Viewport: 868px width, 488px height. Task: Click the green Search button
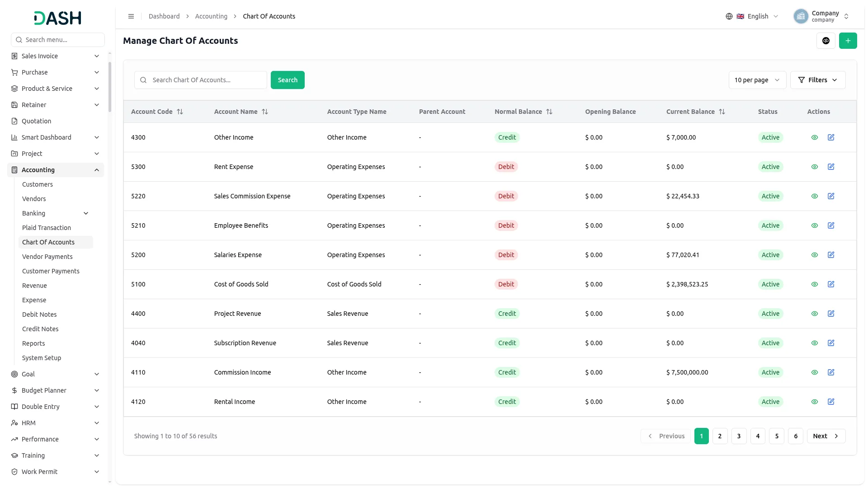[x=288, y=80]
